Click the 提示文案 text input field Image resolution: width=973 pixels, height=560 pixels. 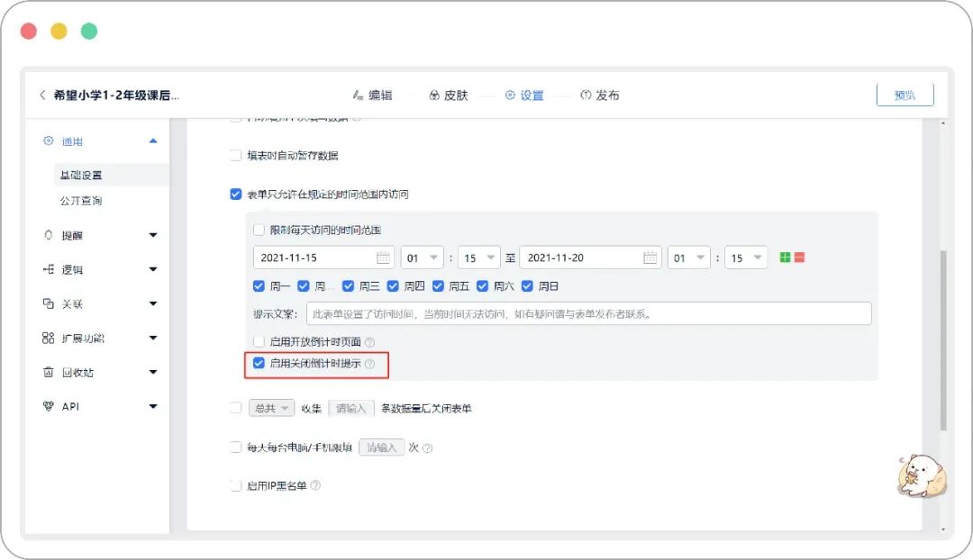589,314
